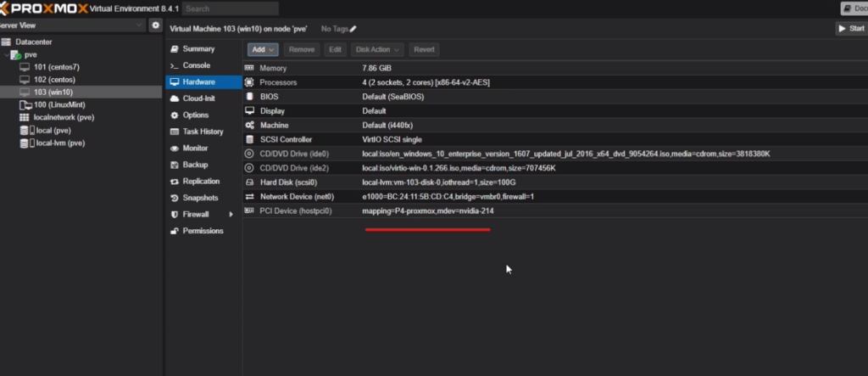This screenshot has height=376, width=868.
Task: Select local (pve) storage
Action: pos(53,131)
